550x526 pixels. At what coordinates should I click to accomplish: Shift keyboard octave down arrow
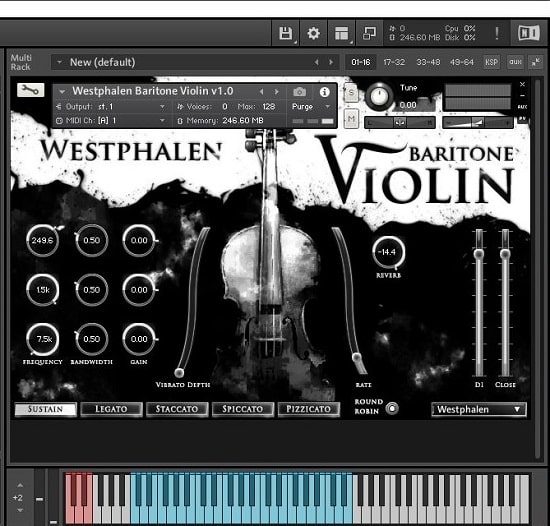(x=20, y=510)
